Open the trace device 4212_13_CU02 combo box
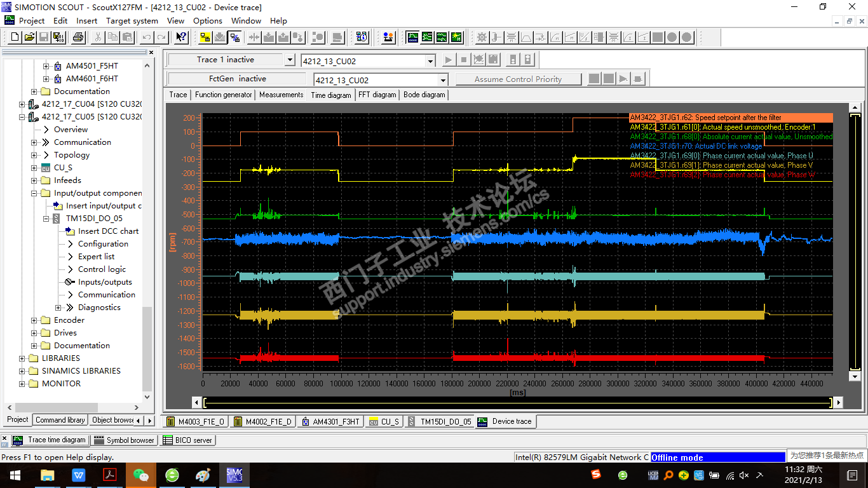The image size is (868, 488). point(368,61)
